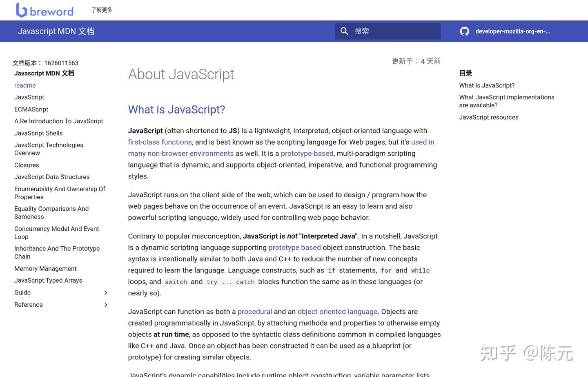Click the About JavaScript page title
The width and height of the screenshot is (588, 377).
pos(181,74)
